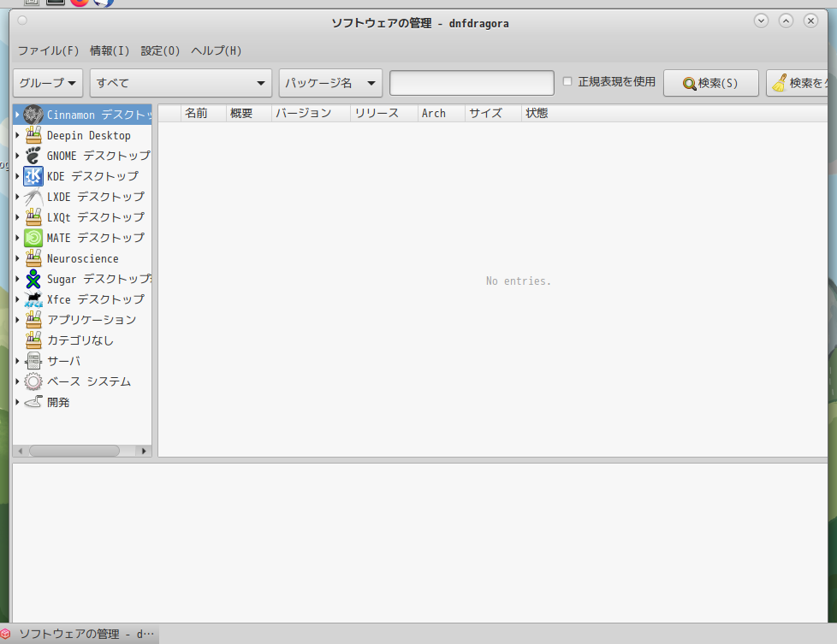Image resolution: width=837 pixels, height=644 pixels.
Task: Select the Sugar デスクトップ group row
Action: pyautogui.click(x=83, y=279)
